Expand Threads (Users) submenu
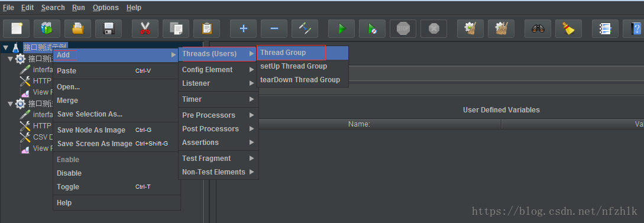The width and height of the screenshot is (644, 223). point(218,54)
